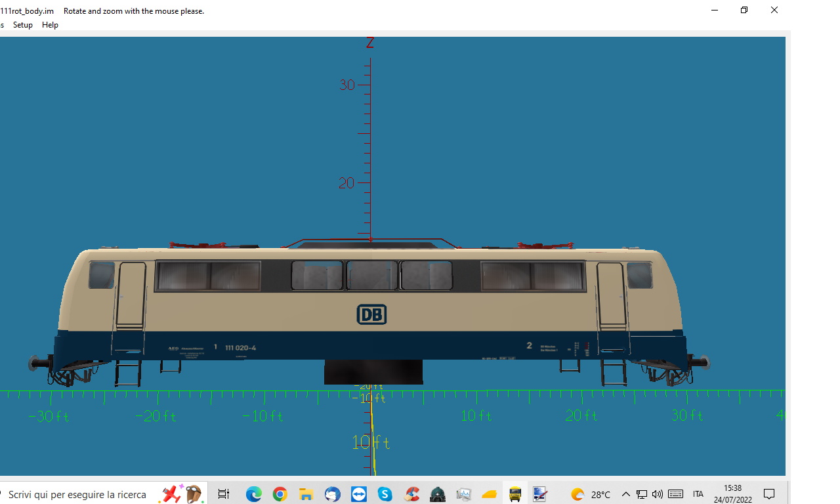Screen dimensions: 840x504
Task: Open the Help menu
Action: pyautogui.click(x=50, y=25)
